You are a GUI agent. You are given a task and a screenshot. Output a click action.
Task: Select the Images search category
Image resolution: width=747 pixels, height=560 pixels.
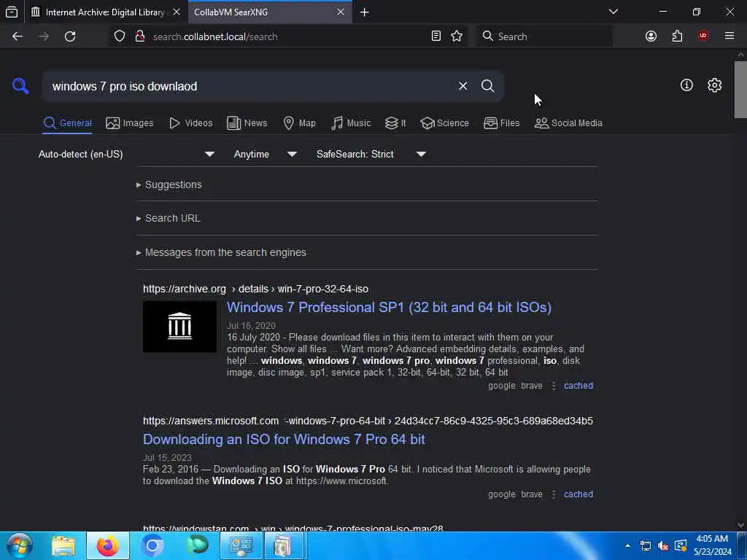click(130, 122)
